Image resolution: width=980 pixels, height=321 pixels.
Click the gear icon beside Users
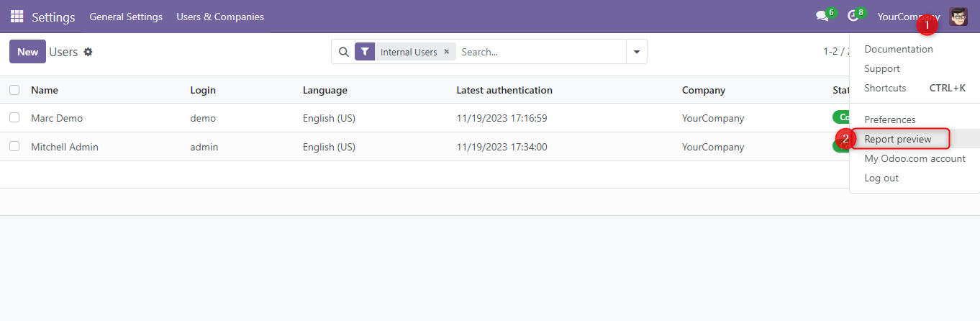[x=89, y=52]
